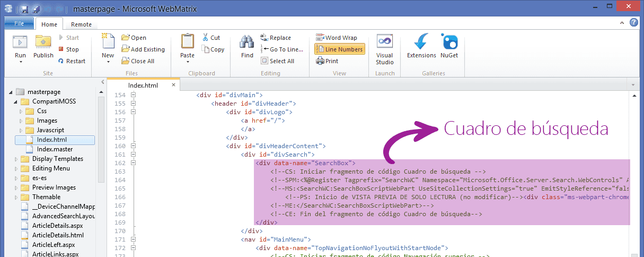Restart the site
This screenshot has height=257, width=644.
click(72, 61)
